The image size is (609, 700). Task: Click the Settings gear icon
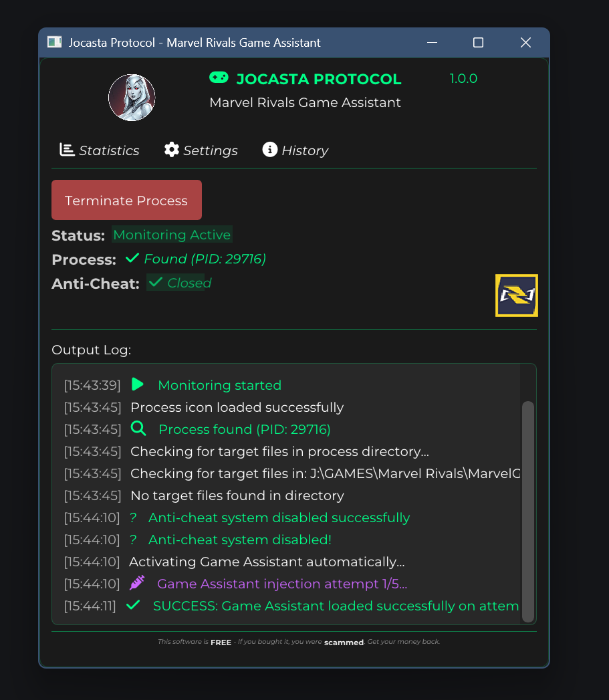tap(171, 150)
